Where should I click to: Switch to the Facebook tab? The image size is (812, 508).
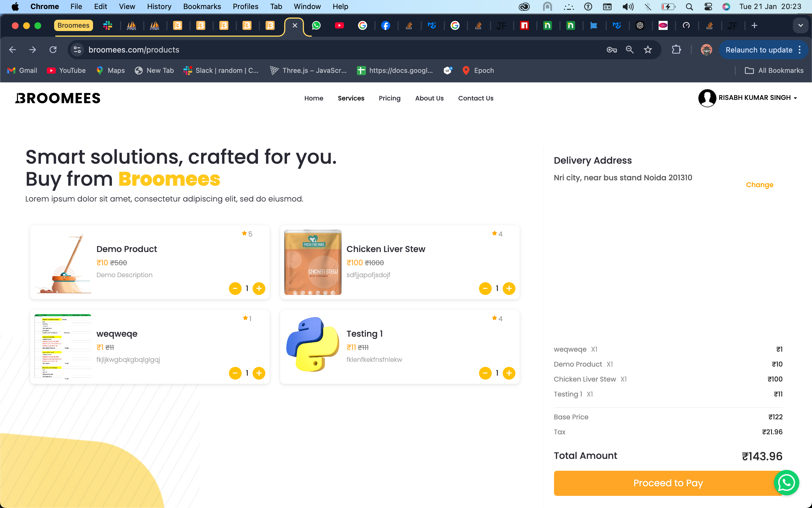[386, 25]
